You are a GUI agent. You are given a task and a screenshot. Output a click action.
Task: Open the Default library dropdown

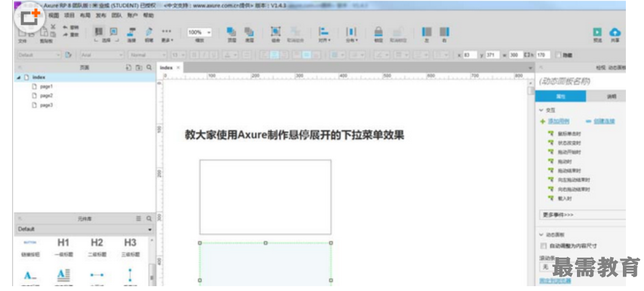85,229
